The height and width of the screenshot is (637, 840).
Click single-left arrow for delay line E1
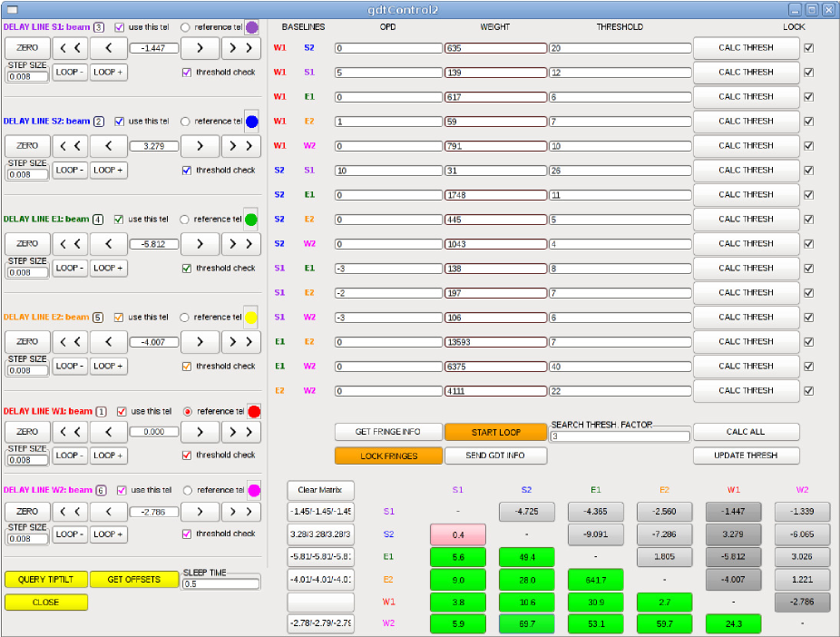click(x=109, y=244)
